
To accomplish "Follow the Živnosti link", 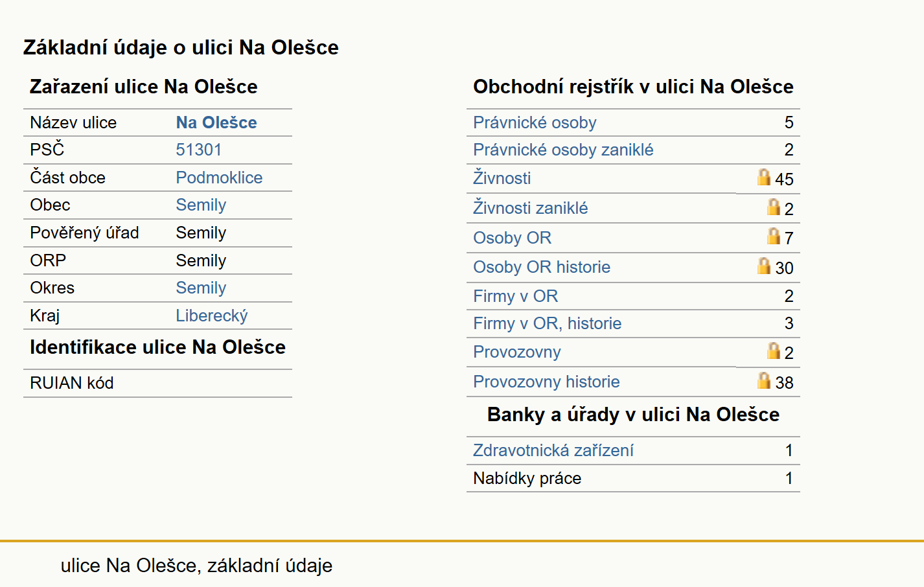I will 502,178.
